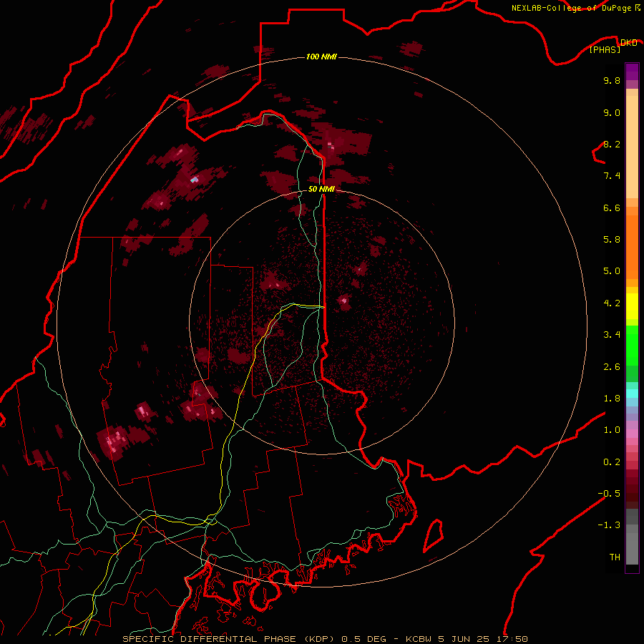Click the 1.8 scale value label

(612, 399)
